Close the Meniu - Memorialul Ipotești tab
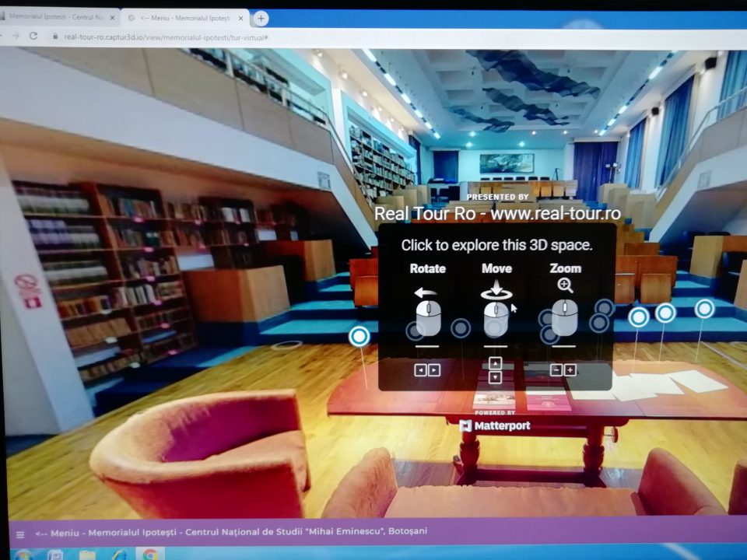The height and width of the screenshot is (560, 747). pyautogui.click(x=240, y=18)
